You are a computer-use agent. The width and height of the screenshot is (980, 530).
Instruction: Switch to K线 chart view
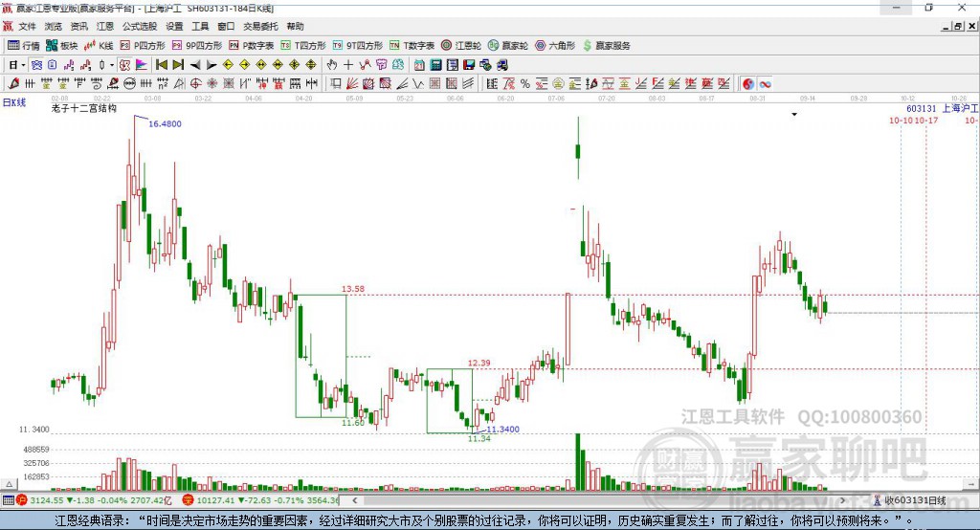[x=99, y=46]
